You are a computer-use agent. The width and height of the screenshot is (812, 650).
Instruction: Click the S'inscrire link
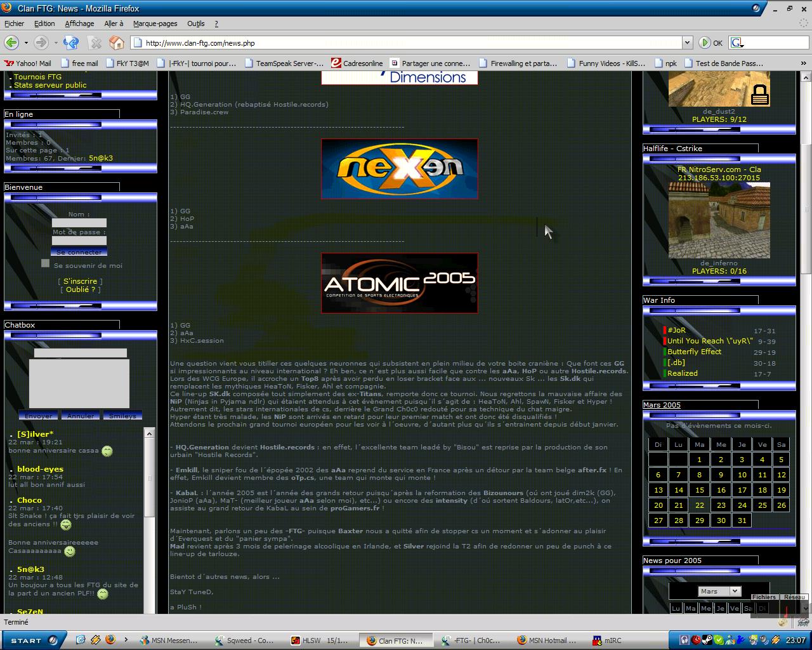coord(80,281)
